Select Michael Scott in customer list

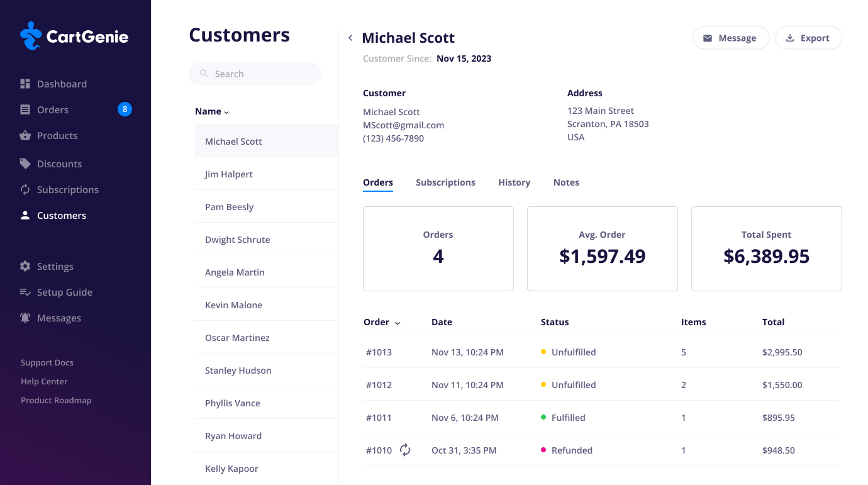267,141
